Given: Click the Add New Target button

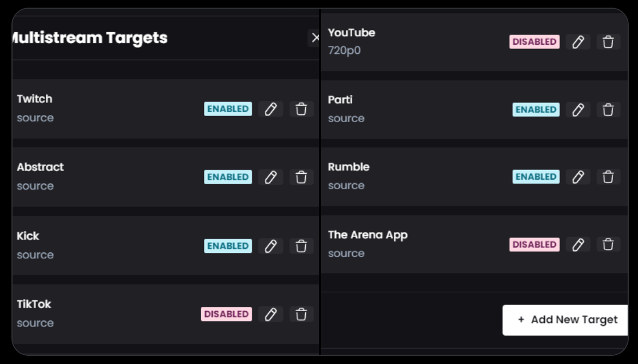Looking at the screenshot, I should (567, 320).
